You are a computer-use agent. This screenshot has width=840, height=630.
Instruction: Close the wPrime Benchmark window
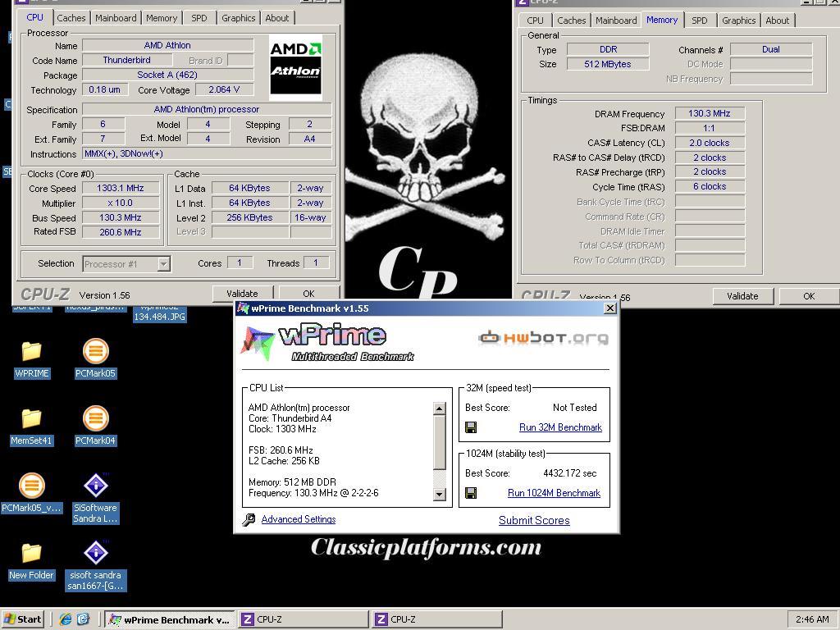tap(609, 308)
